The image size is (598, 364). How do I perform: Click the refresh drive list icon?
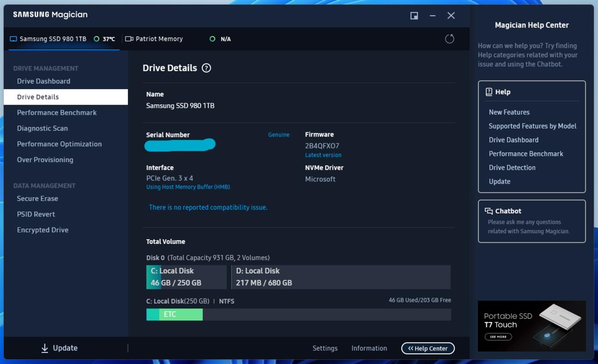click(449, 39)
